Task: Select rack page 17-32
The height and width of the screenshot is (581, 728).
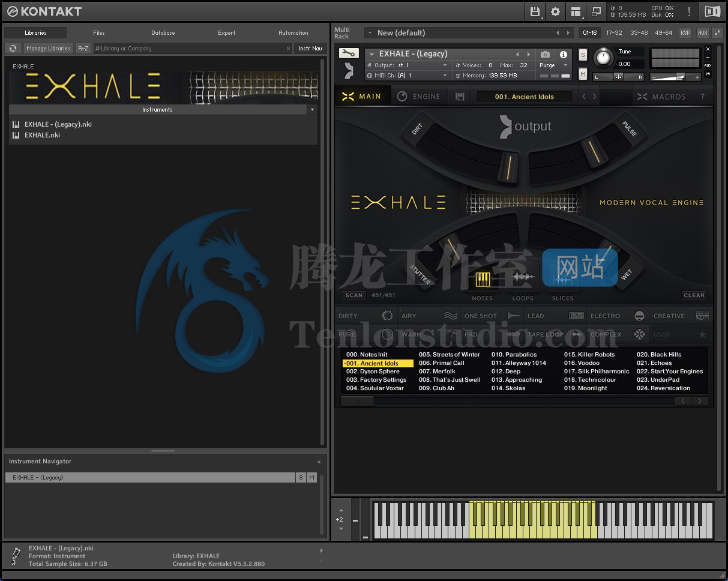Action: [x=614, y=33]
